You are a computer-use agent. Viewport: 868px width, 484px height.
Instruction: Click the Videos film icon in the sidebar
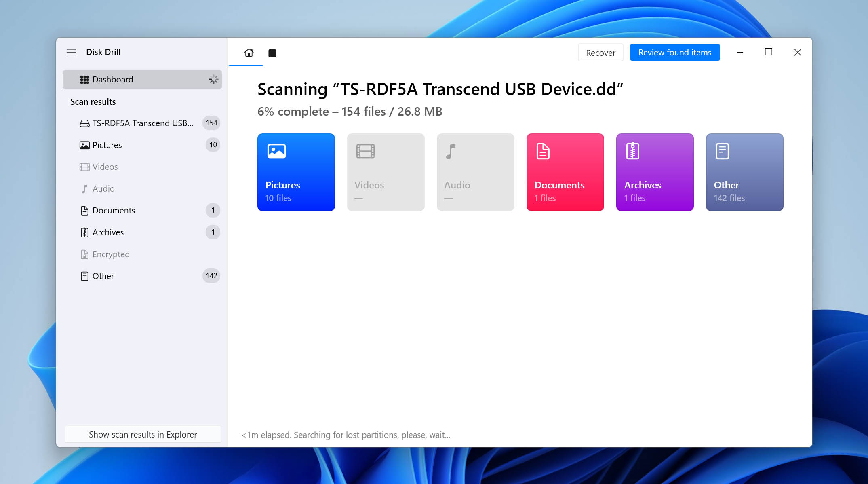point(84,167)
